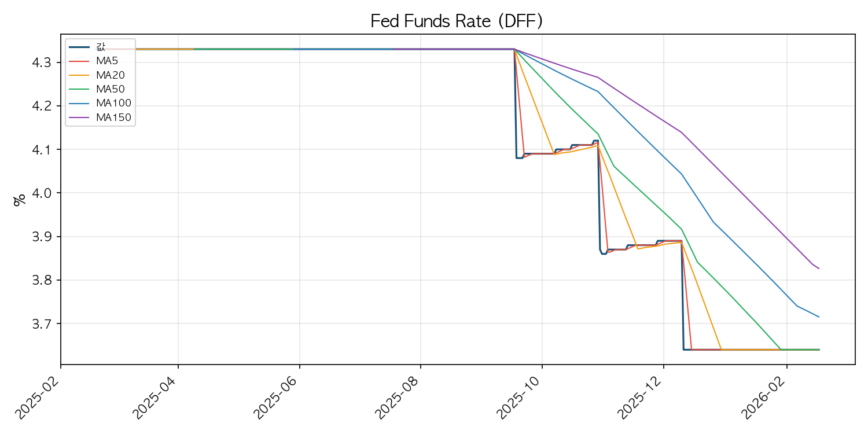Select the MA5 legend label
Viewport: 868px width, 434px height.
107,61
